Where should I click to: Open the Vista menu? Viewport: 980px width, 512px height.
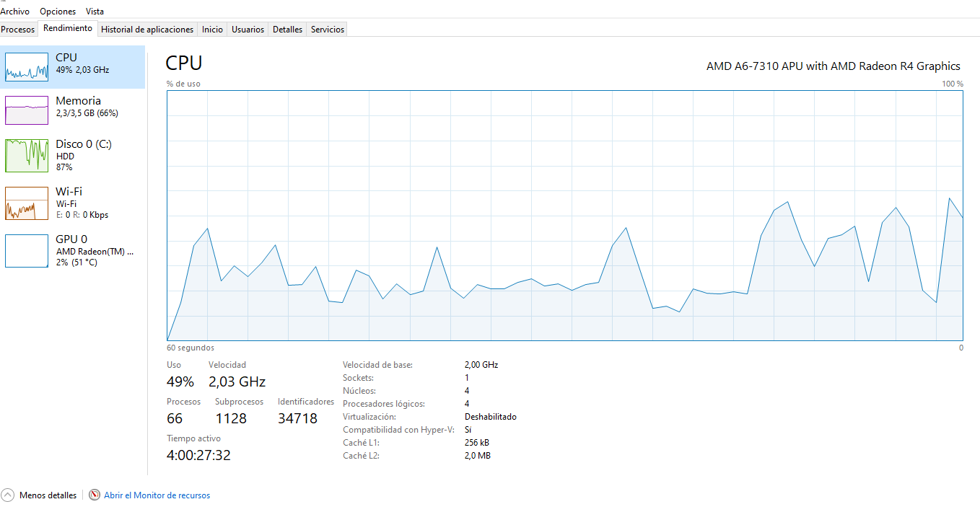(x=95, y=12)
